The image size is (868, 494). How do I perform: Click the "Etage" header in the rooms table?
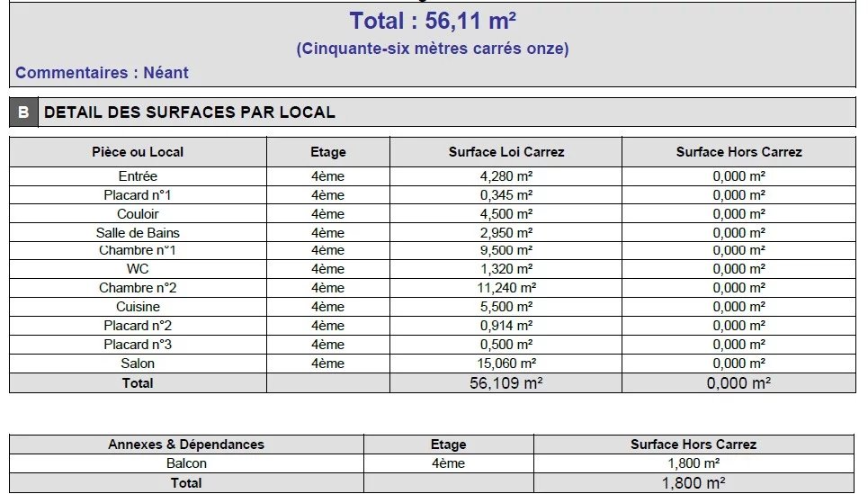(x=327, y=152)
